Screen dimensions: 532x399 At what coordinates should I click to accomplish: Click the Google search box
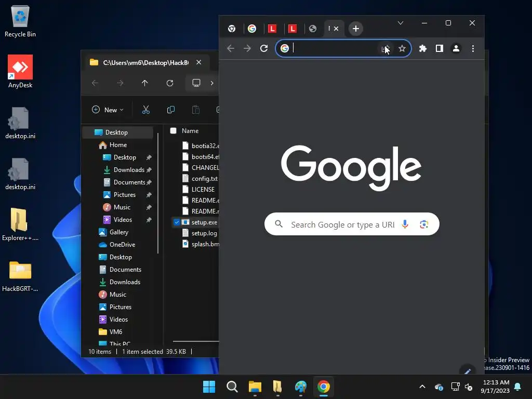352,224
